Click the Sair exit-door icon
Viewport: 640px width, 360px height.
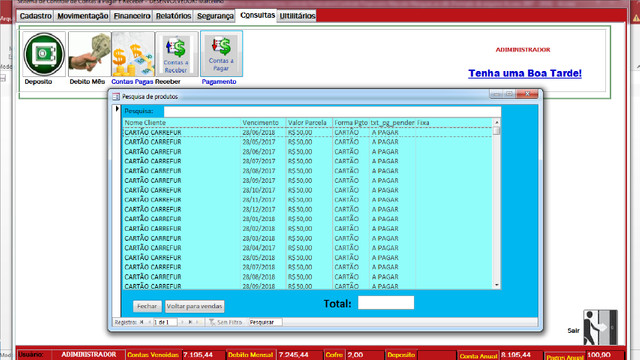[x=600, y=327]
